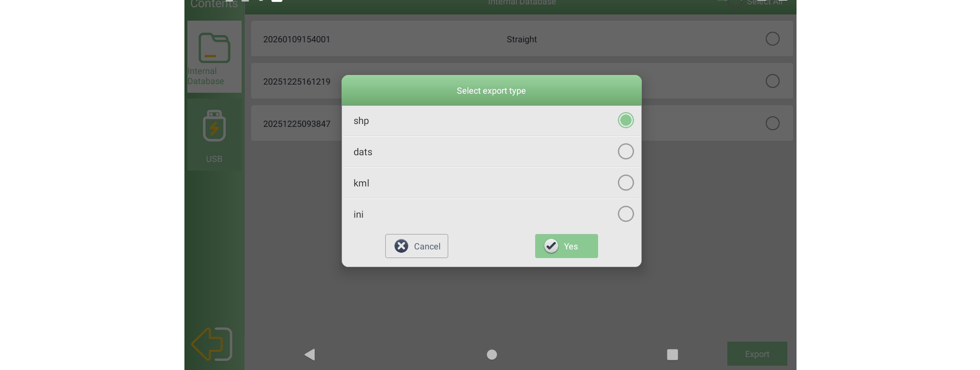Select kml export radio button
The width and height of the screenshot is (980, 370).
625,183
